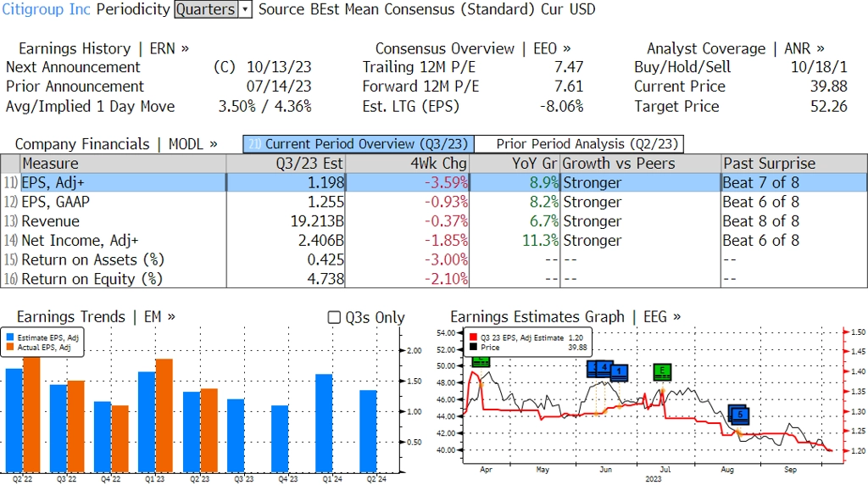This screenshot has height=485, width=868.
Task: Select the EPS, Adj+ measure row
Action: coord(434,182)
